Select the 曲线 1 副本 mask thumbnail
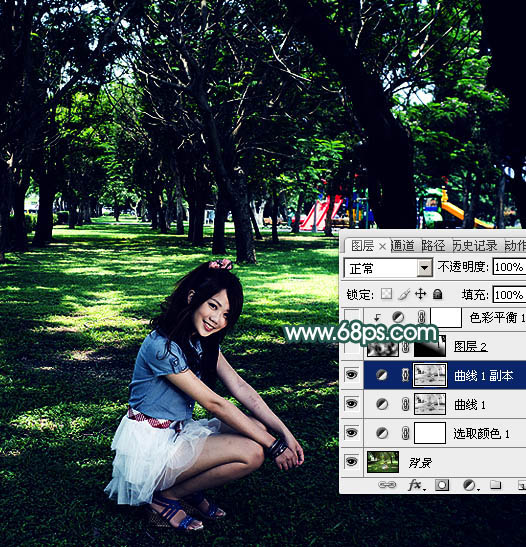526x547 pixels. 430,375
